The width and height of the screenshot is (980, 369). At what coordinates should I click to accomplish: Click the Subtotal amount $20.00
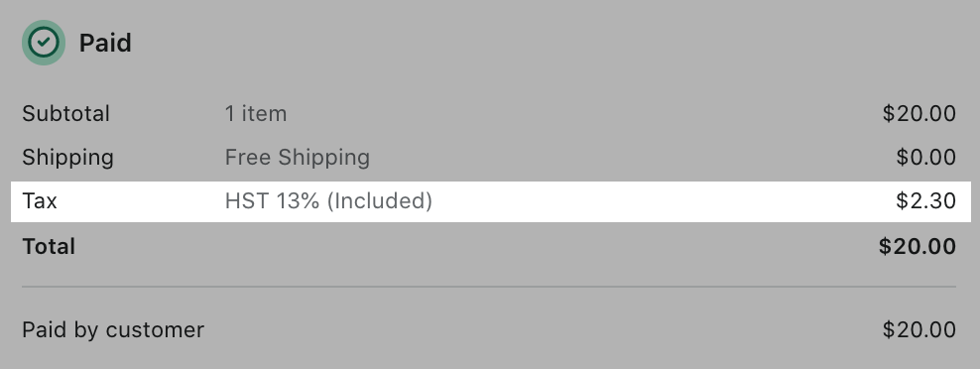tap(919, 114)
